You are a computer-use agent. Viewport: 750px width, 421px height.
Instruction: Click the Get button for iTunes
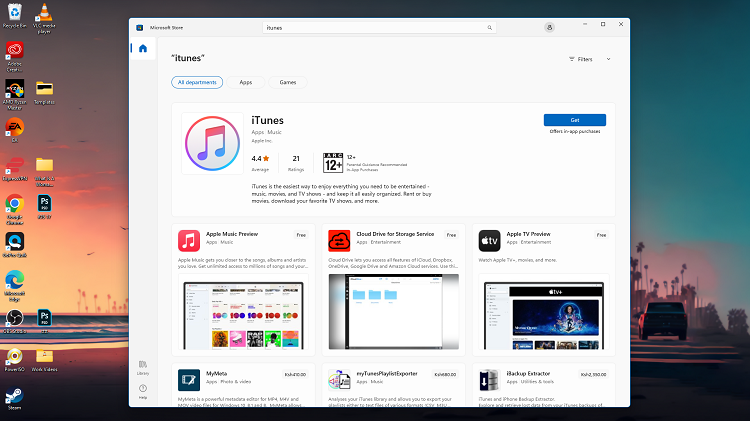574,120
